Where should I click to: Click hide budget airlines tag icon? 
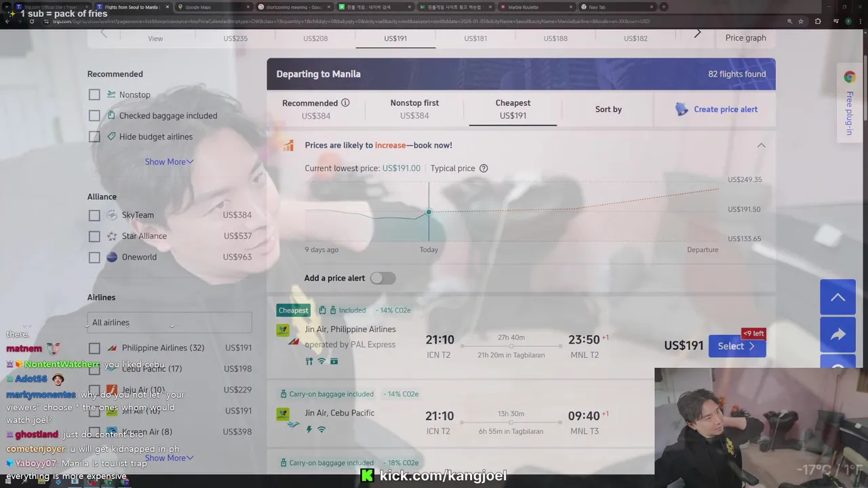tap(111, 136)
